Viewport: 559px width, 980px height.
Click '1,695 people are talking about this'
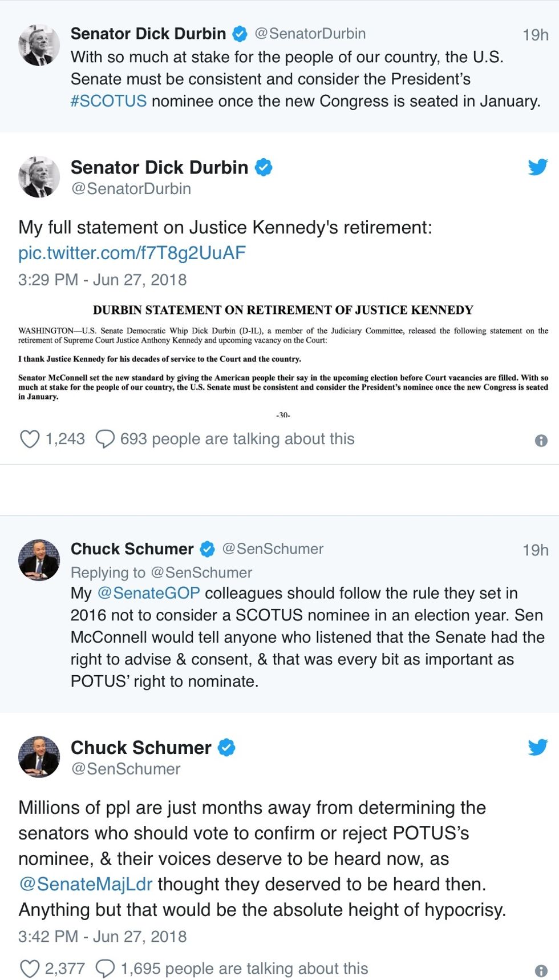click(244, 969)
